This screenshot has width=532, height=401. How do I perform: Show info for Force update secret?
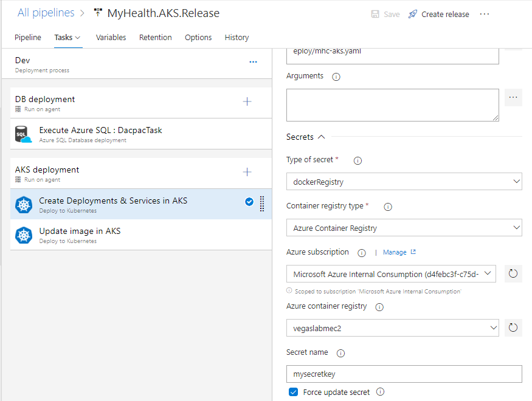coord(381,392)
